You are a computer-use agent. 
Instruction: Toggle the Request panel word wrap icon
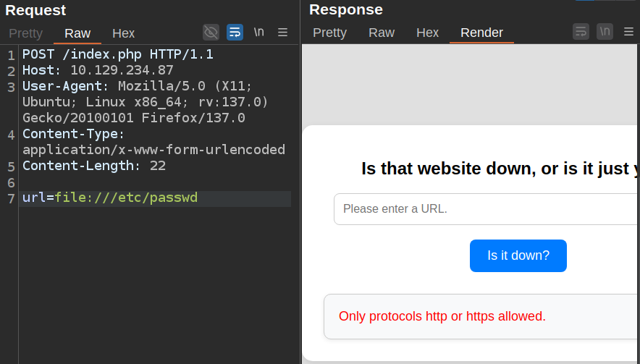pyautogui.click(x=235, y=32)
